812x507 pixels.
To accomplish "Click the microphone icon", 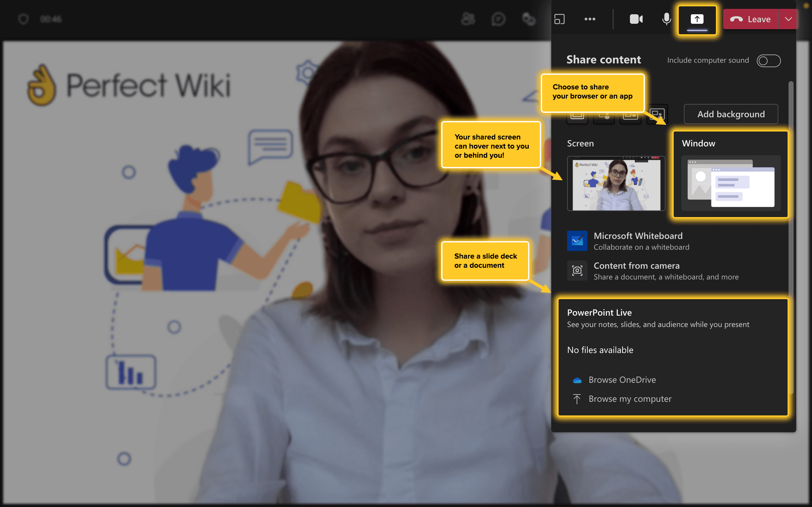I will [666, 19].
